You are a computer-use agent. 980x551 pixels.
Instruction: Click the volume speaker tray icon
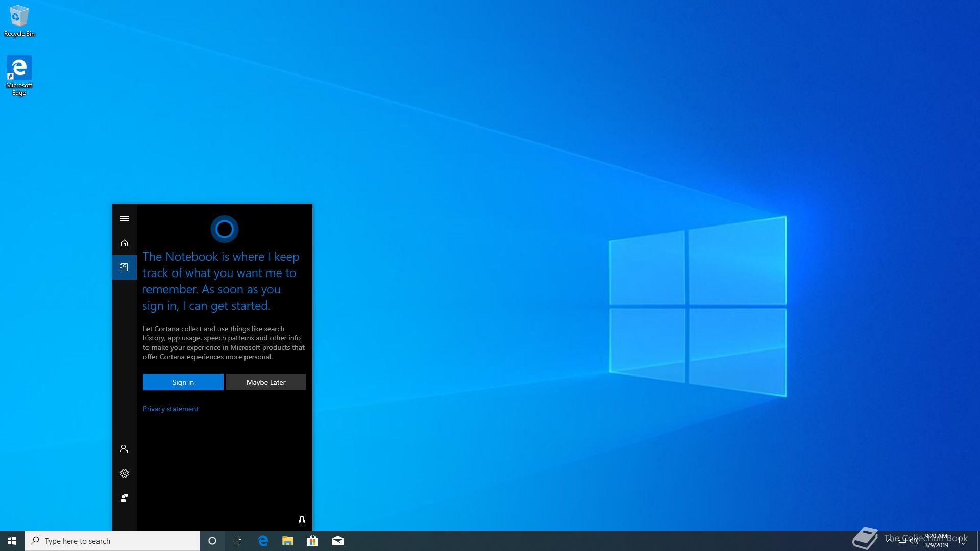(914, 541)
